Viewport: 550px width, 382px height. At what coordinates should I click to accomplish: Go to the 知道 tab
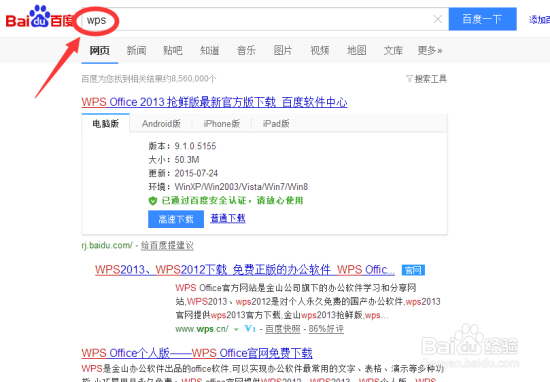210,51
